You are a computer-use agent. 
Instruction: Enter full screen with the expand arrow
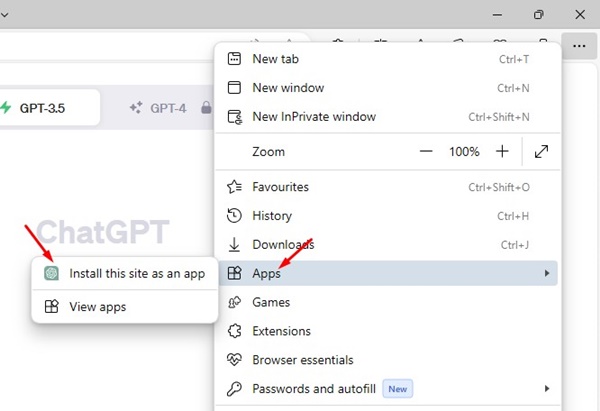pos(541,152)
